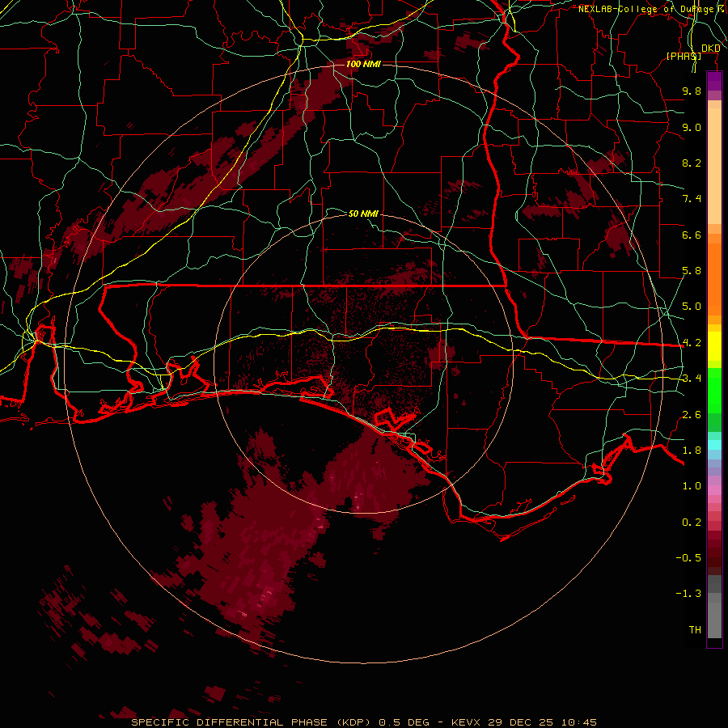This screenshot has width=728, height=728.
Task: Click the TH threshold label
Action: [x=695, y=630]
